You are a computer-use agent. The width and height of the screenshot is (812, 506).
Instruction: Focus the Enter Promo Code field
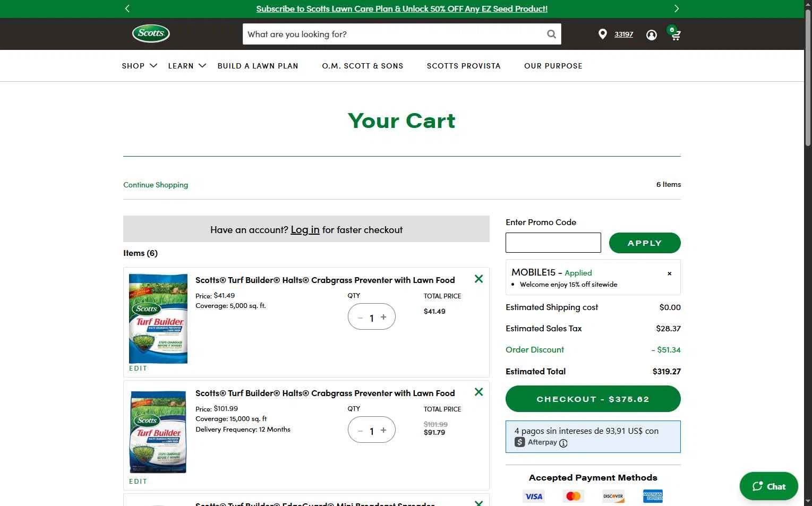pos(553,243)
